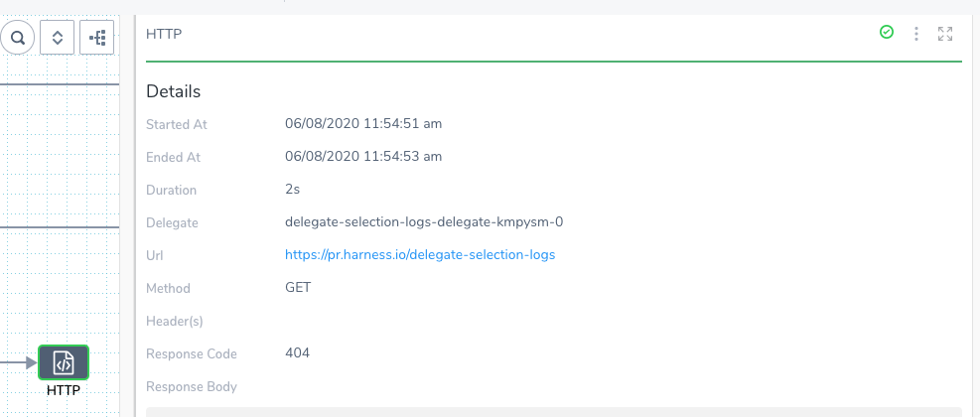Toggle the expand/collapse chevrons button
Screen dimensions: 980x417
(57, 38)
